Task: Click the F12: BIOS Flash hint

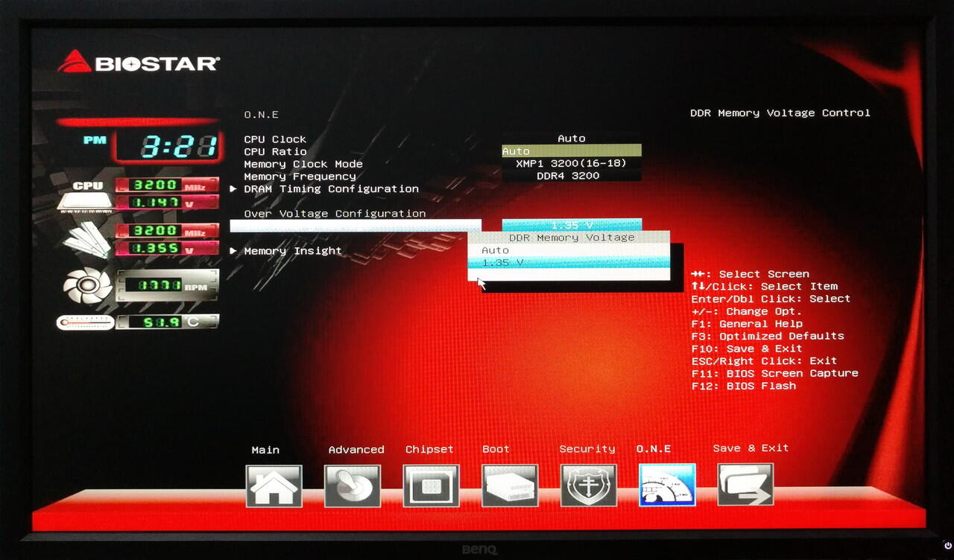Action: (744, 386)
